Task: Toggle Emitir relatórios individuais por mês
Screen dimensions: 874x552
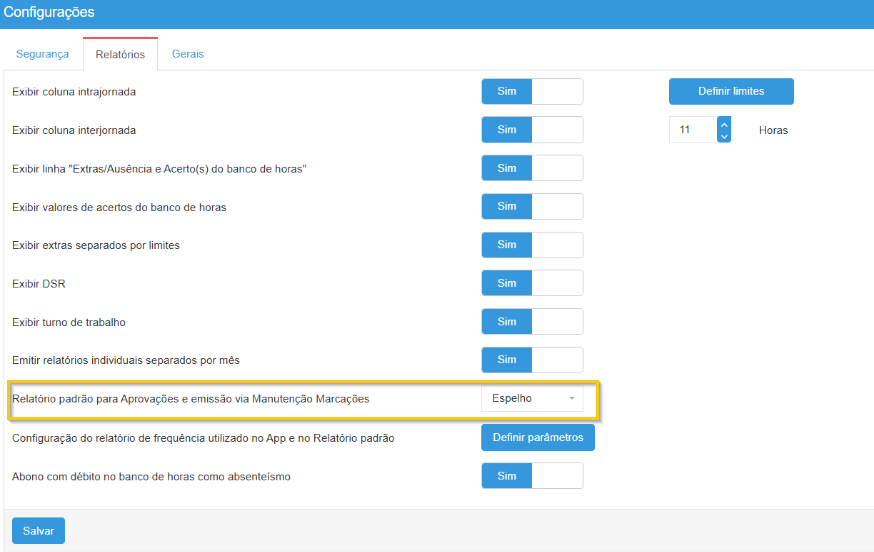Action: (532, 360)
